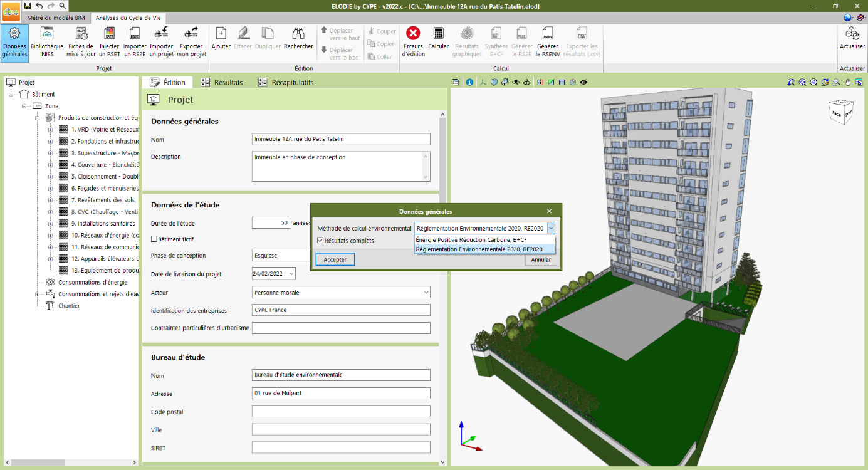Click the undo arrow in title bar
The width and height of the screenshot is (868, 470).
(39, 6)
